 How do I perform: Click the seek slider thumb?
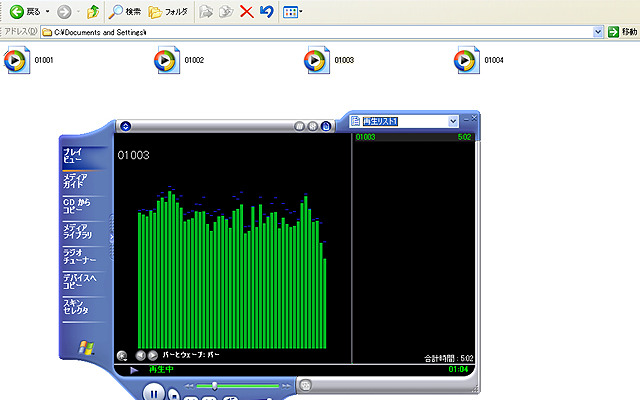click(x=214, y=386)
